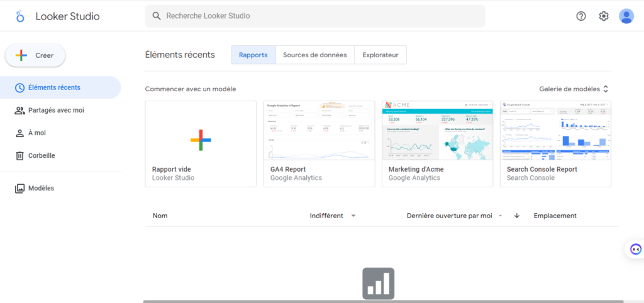Image resolution: width=644 pixels, height=303 pixels.
Task: Click the search magnifier icon
Action: click(x=156, y=16)
